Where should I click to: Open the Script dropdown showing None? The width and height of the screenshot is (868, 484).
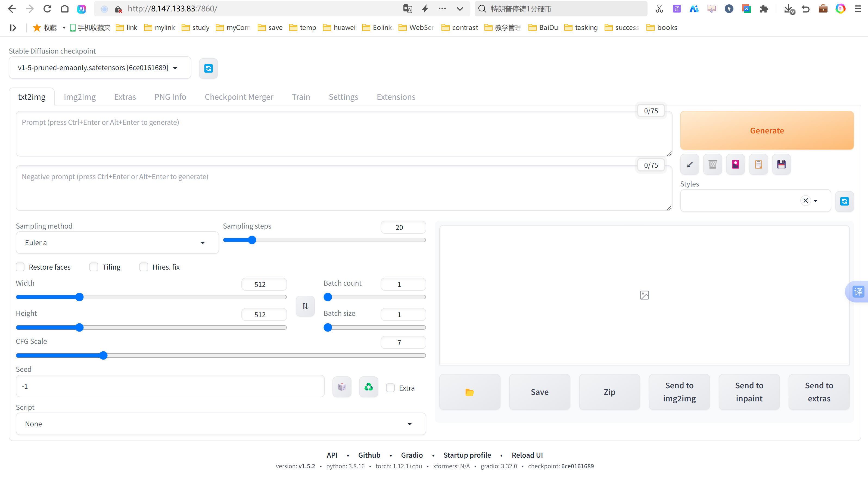click(x=220, y=424)
